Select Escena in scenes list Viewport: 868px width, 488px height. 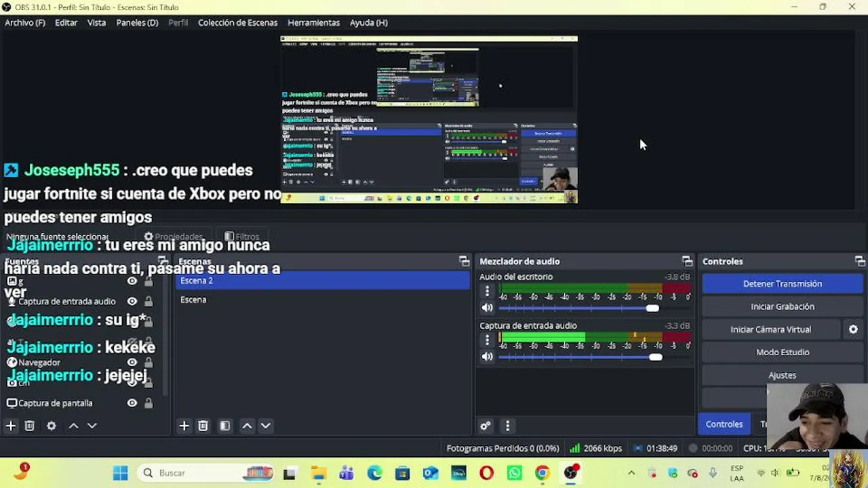coord(323,300)
